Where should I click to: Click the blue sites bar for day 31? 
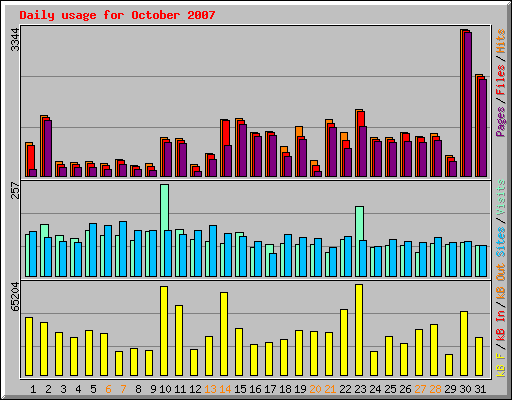(483, 261)
